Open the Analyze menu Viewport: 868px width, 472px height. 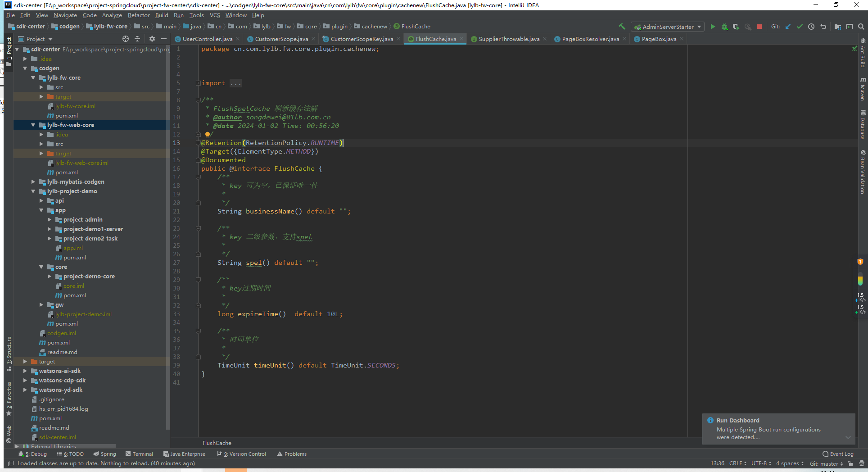click(112, 15)
